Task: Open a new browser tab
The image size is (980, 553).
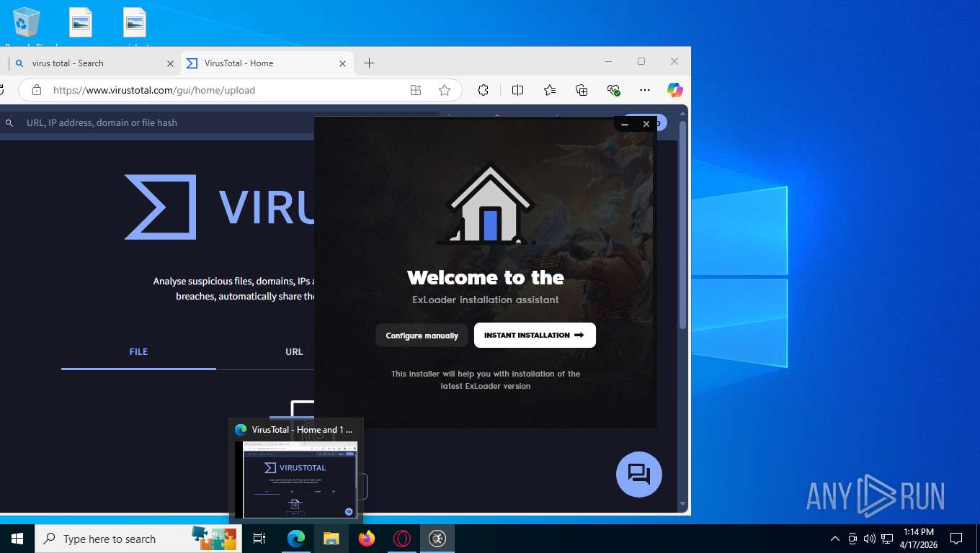Action: [x=369, y=63]
